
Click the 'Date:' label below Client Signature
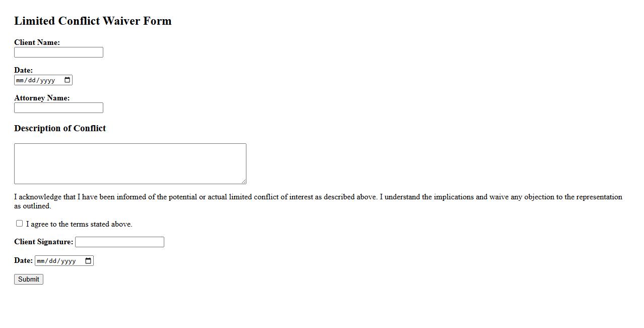(x=23, y=260)
